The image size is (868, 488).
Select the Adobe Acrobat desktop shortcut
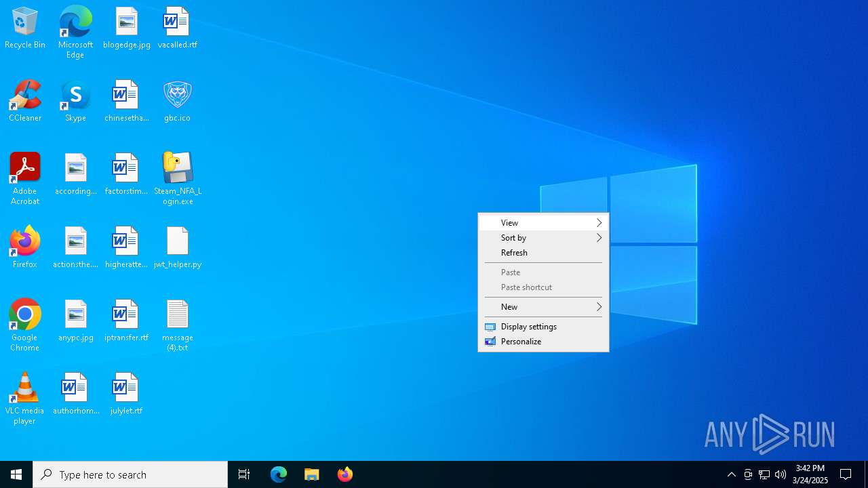click(25, 179)
